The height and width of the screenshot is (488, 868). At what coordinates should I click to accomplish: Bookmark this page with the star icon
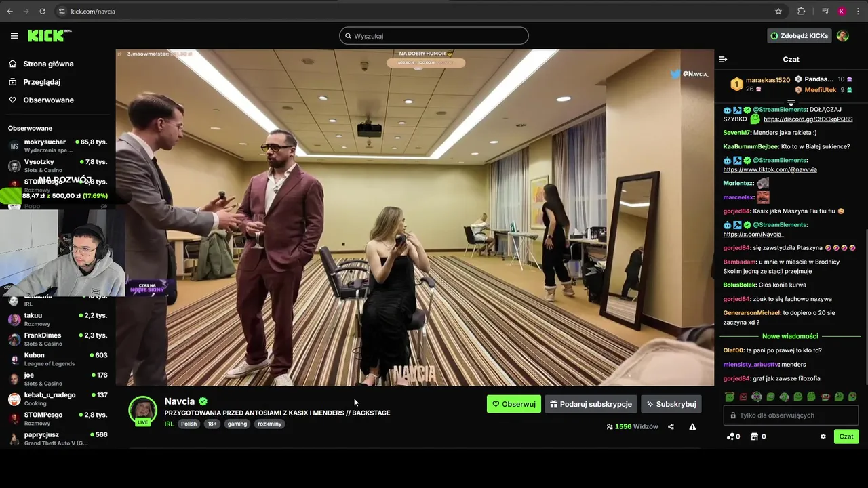[778, 12]
